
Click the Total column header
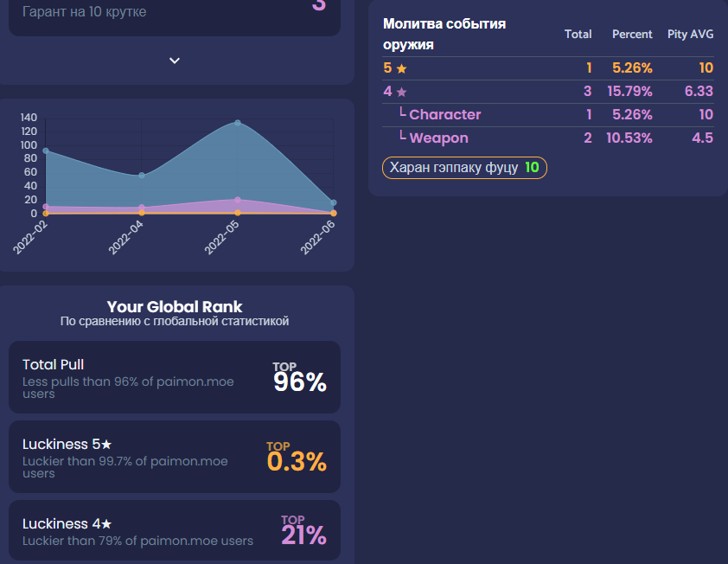pos(578,35)
